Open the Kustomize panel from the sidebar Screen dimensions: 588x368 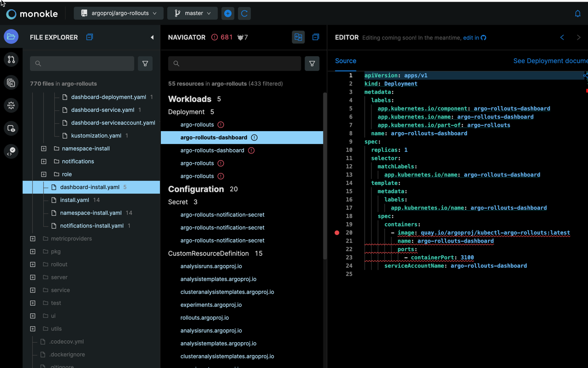tap(11, 82)
